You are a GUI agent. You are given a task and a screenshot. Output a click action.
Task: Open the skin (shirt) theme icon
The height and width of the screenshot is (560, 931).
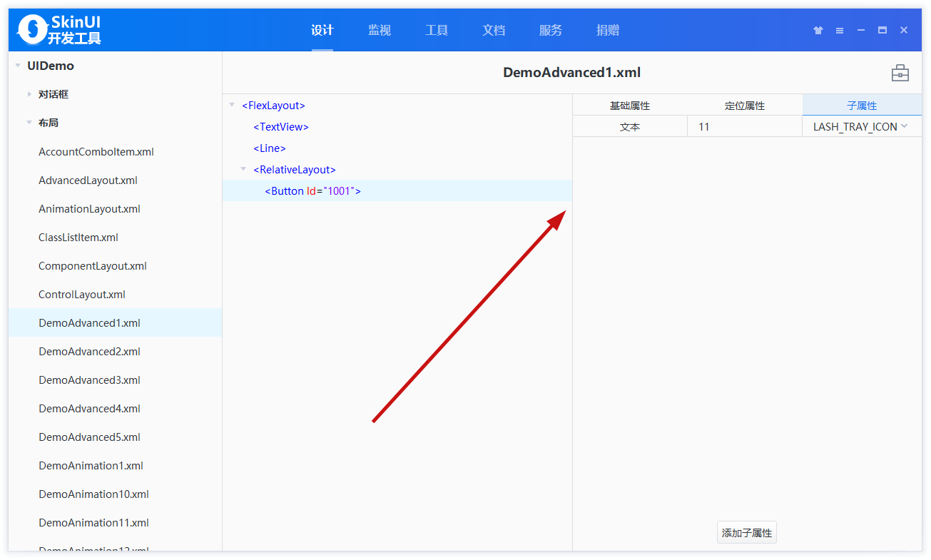pos(818,30)
